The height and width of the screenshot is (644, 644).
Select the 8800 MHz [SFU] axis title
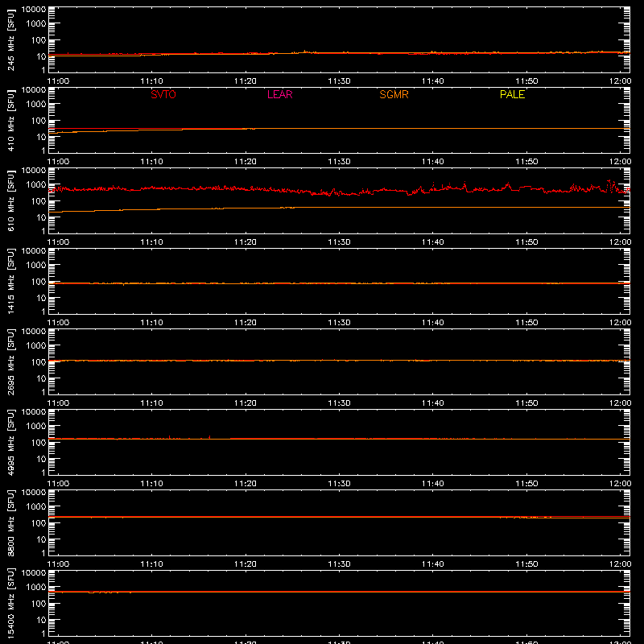point(10,523)
